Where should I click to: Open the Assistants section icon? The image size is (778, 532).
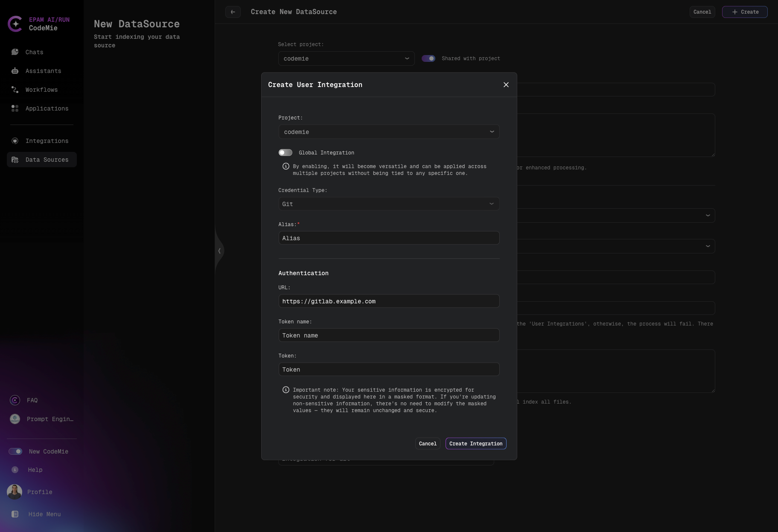[x=15, y=71]
